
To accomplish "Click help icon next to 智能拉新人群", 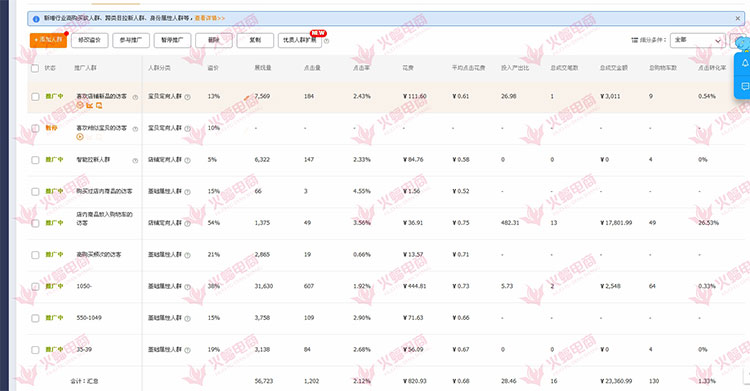I will pos(135,160).
